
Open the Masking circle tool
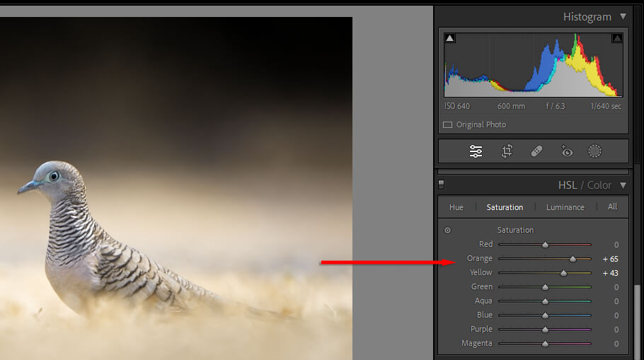[x=595, y=151]
